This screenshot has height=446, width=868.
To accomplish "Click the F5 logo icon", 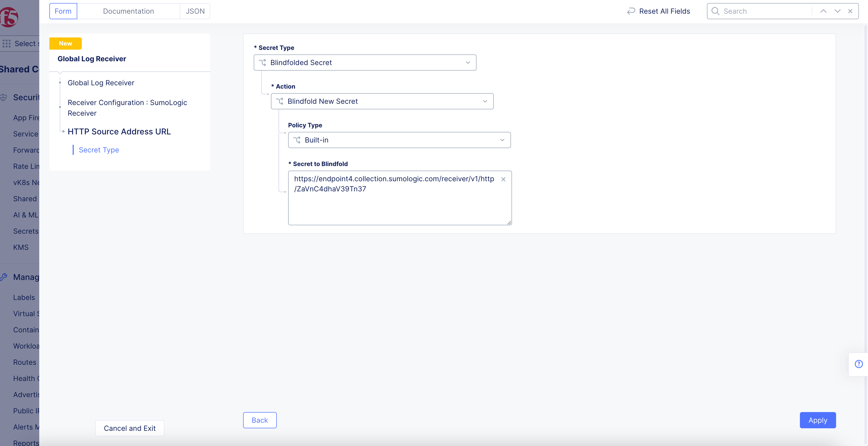I will coord(9,17).
